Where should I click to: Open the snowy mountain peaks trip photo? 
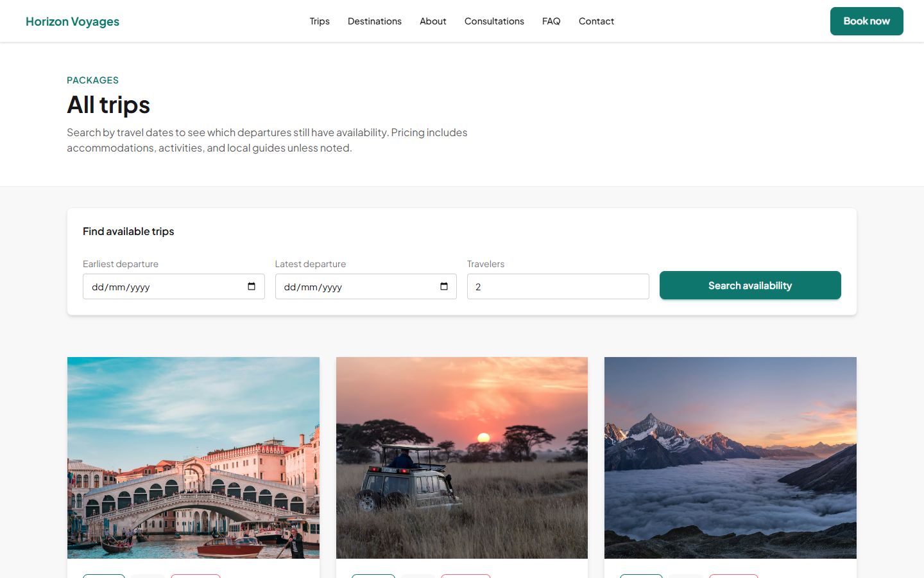[x=730, y=458]
